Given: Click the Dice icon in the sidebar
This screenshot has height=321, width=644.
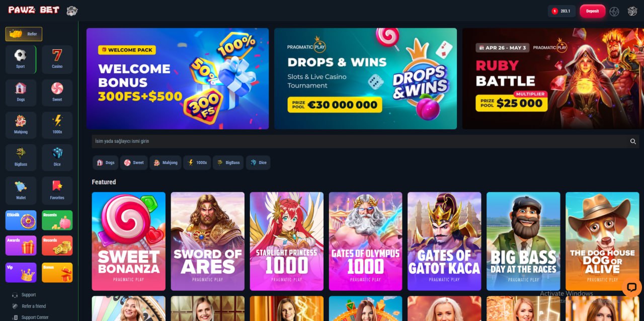Looking at the screenshot, I should (x=57, y=158).
